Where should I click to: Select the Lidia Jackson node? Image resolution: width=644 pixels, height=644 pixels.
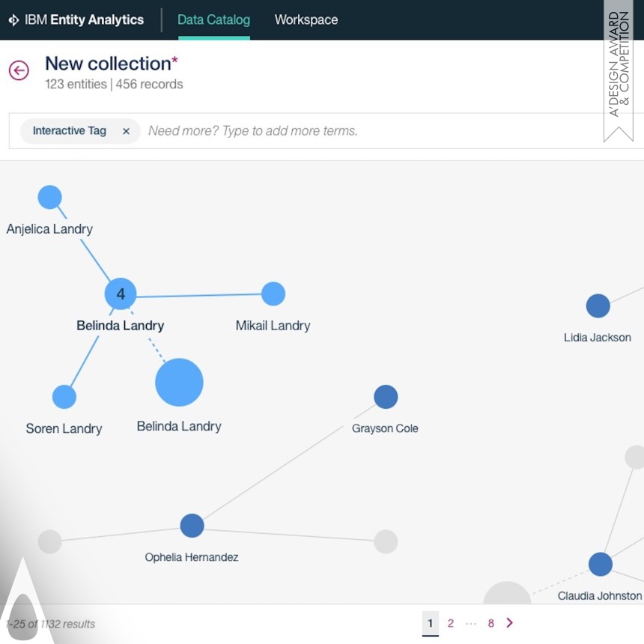coord(598,306)
